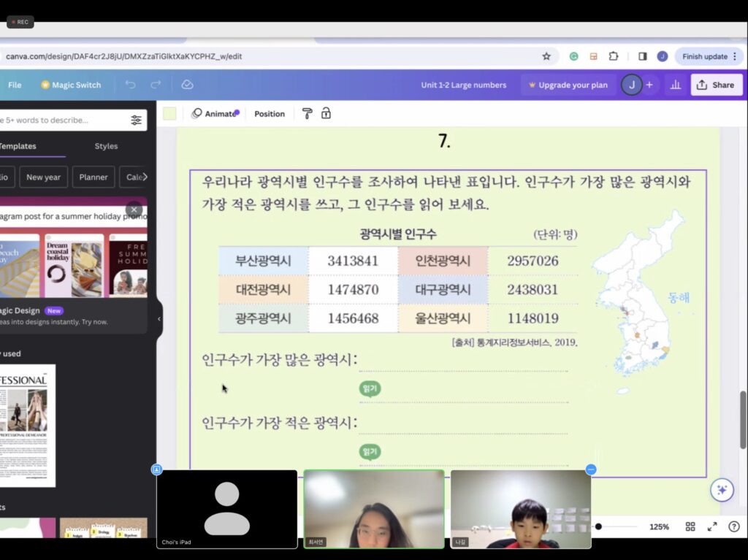Click Upgrade your plan
The width and height of the screenshot is (748, 560).
click(x=568, y=85)
